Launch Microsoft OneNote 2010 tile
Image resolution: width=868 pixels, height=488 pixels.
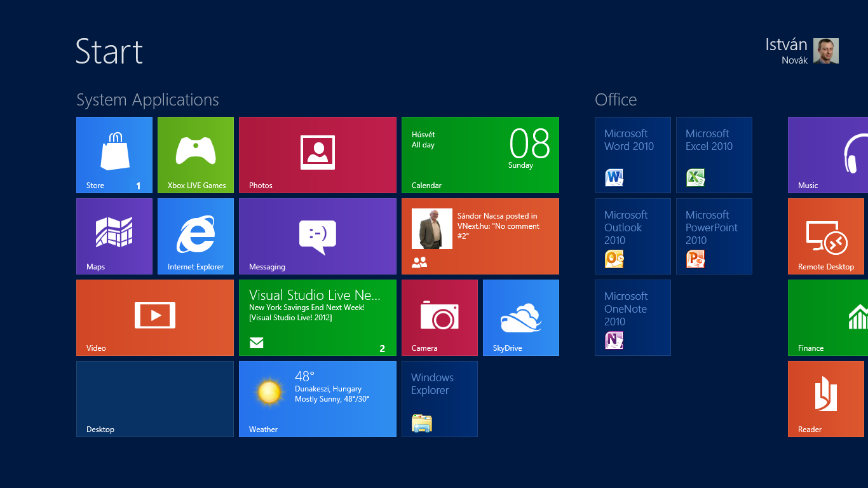tap(633, 318)
